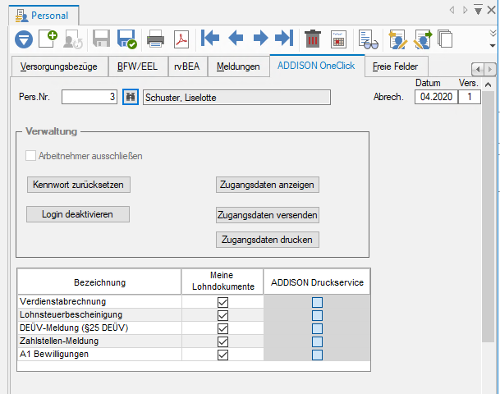Enable Druckservice for DEÜV-Meldung
Screen dimensions: 500x394
point(317,328)
